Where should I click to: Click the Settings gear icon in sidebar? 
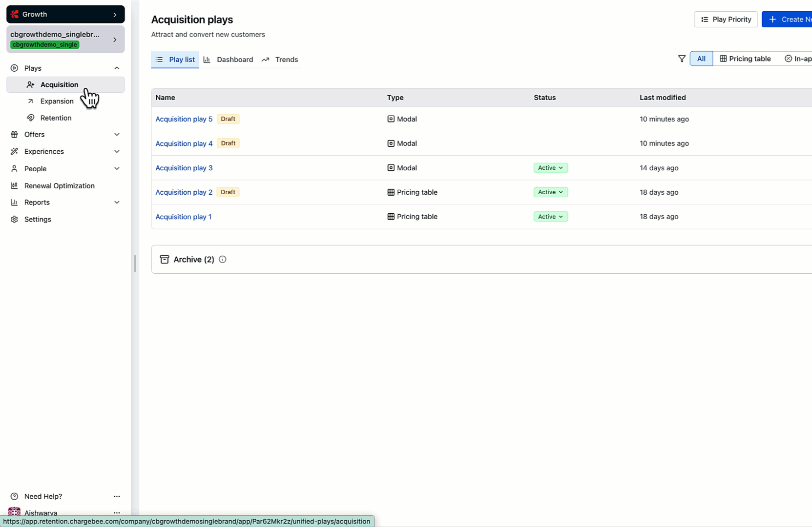coord(14,220)
